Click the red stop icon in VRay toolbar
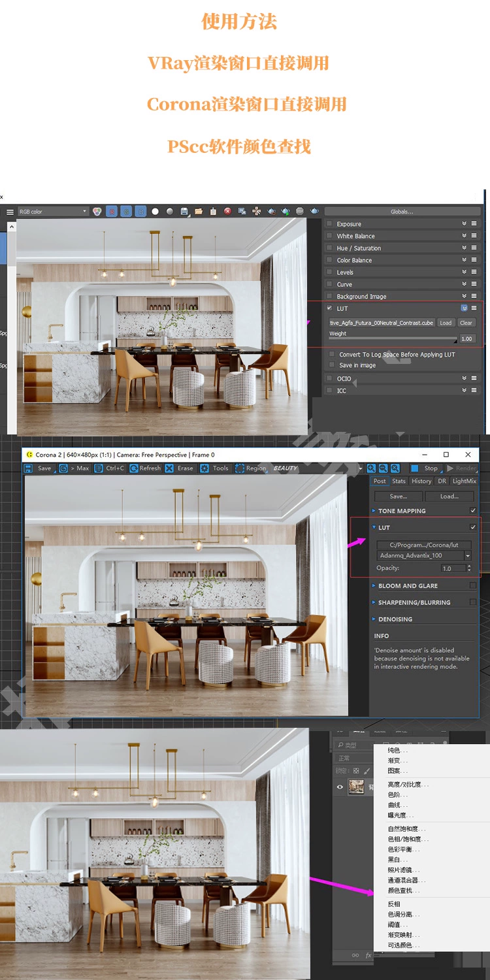490x980 pixels. click(x=227, y=212)
